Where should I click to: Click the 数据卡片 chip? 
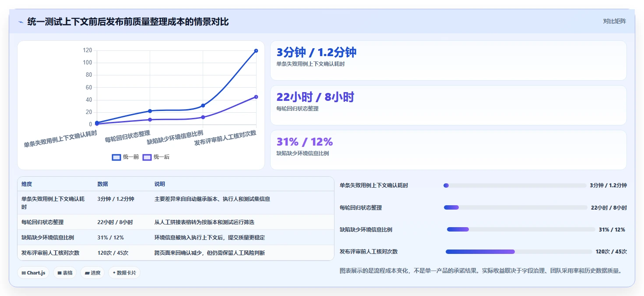coord(124,273)
